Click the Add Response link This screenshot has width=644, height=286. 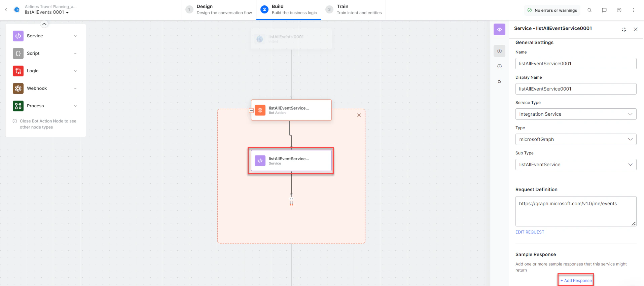point(576,281)
